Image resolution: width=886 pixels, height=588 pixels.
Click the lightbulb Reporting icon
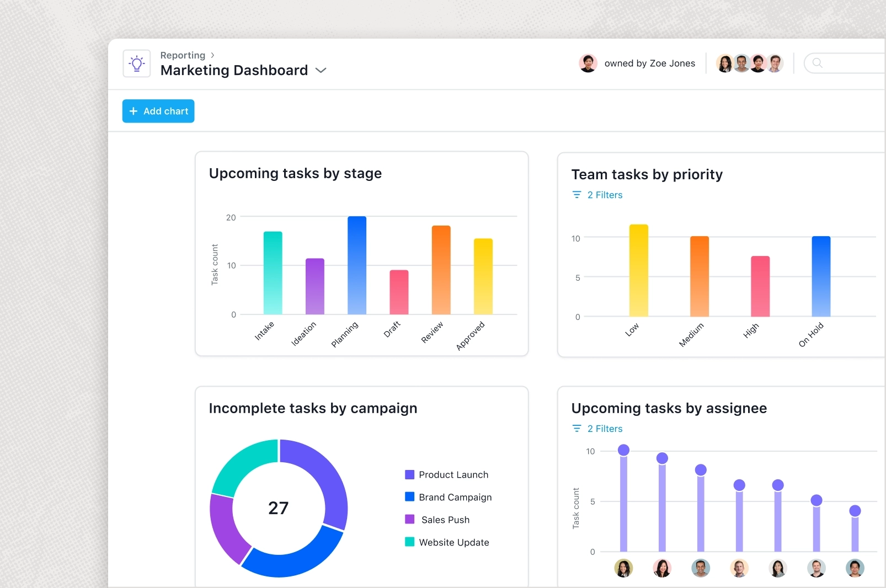(136, 63)
